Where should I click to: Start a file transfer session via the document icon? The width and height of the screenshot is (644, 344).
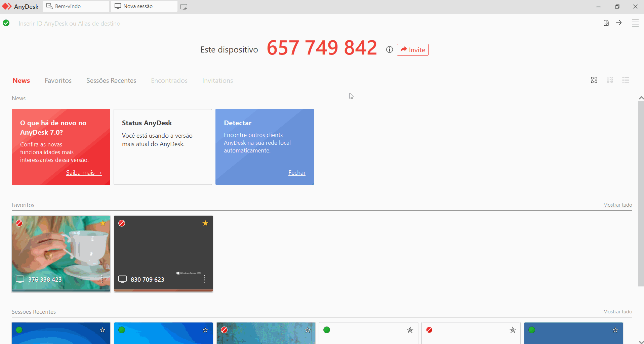pyautogui.click(x=606, y=23)
